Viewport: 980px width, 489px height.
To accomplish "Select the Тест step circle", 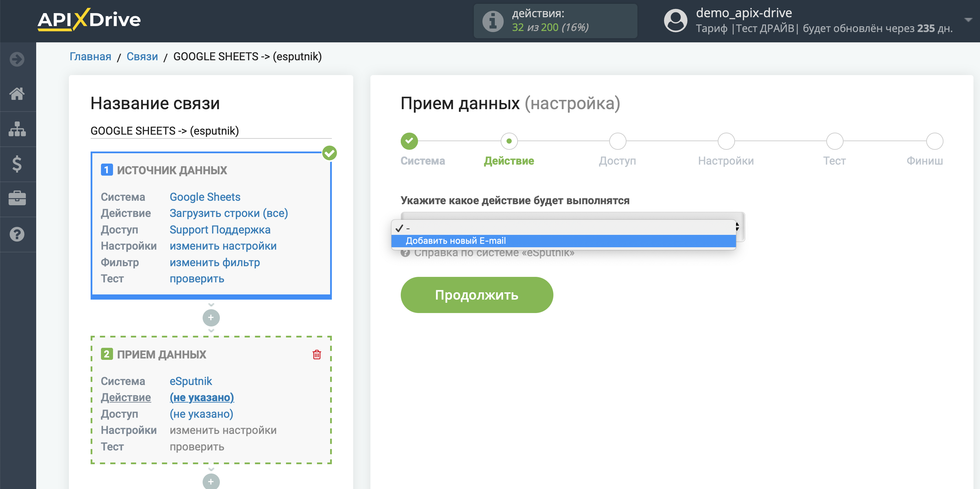I will [x=835, y=141].
